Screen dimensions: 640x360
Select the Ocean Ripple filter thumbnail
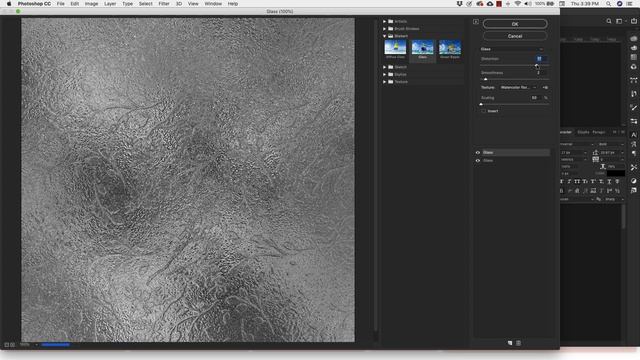click(x=450, y=49)
